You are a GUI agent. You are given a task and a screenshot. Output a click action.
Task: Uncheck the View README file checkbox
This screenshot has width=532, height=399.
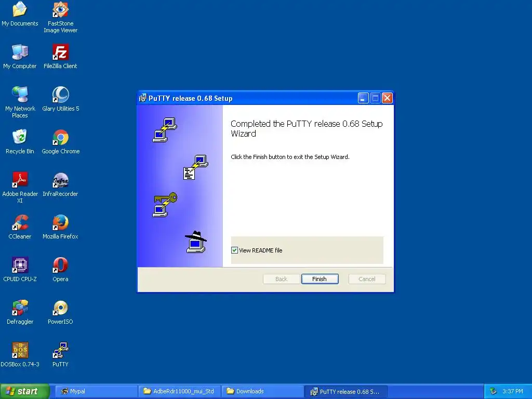(x=234, y=250)
